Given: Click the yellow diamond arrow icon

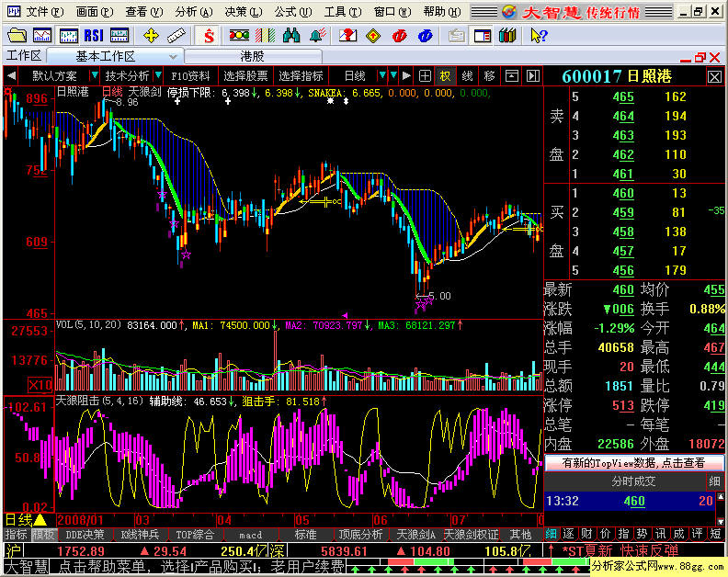Looking at the screenshot, I should (x=373, y=35).
